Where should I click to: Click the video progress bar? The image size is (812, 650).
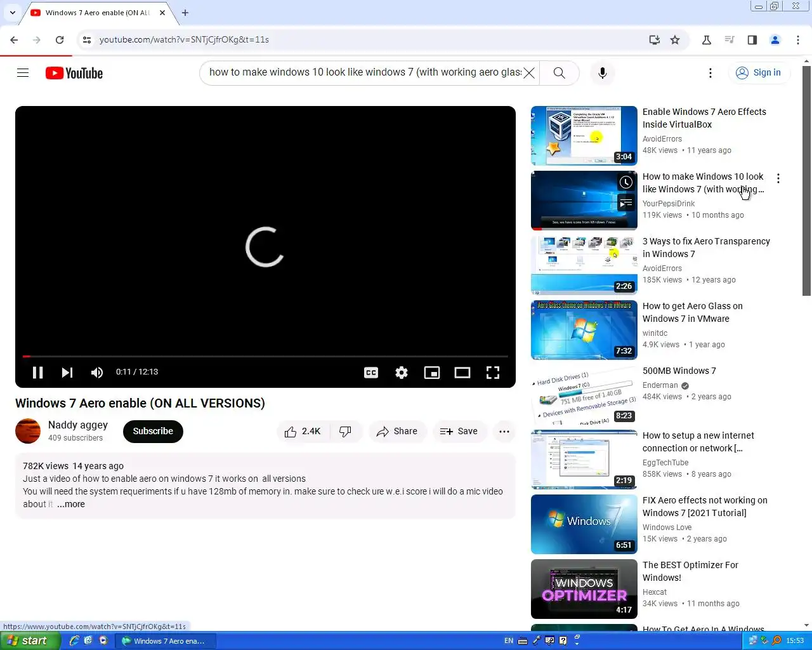click(265, 357)
